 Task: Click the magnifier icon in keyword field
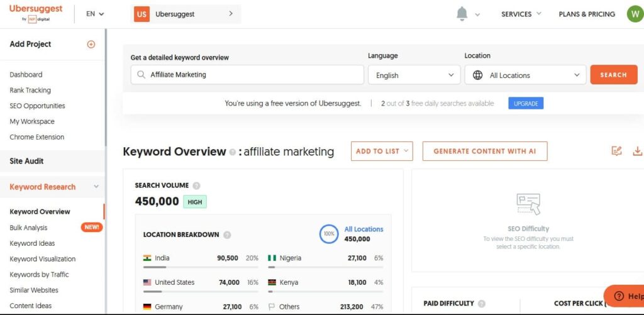[142, 75]
